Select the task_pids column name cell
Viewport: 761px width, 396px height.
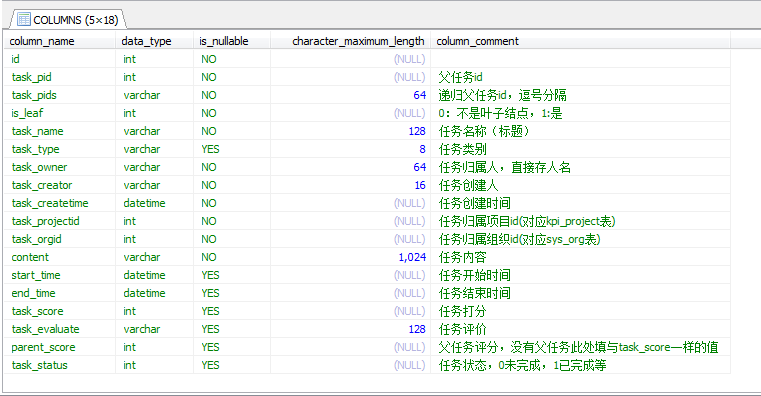[60, 95]
